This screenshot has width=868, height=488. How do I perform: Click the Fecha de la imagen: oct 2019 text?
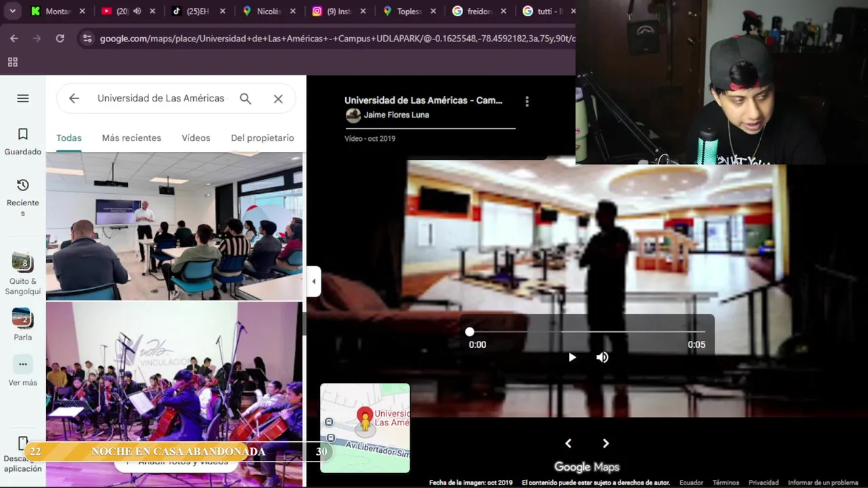(471, 483)
